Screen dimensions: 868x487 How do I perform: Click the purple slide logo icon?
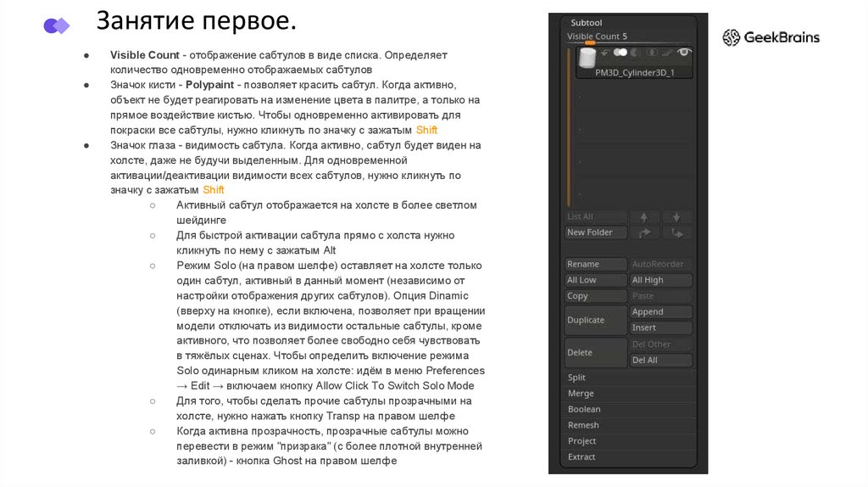(x=56, y=25)
